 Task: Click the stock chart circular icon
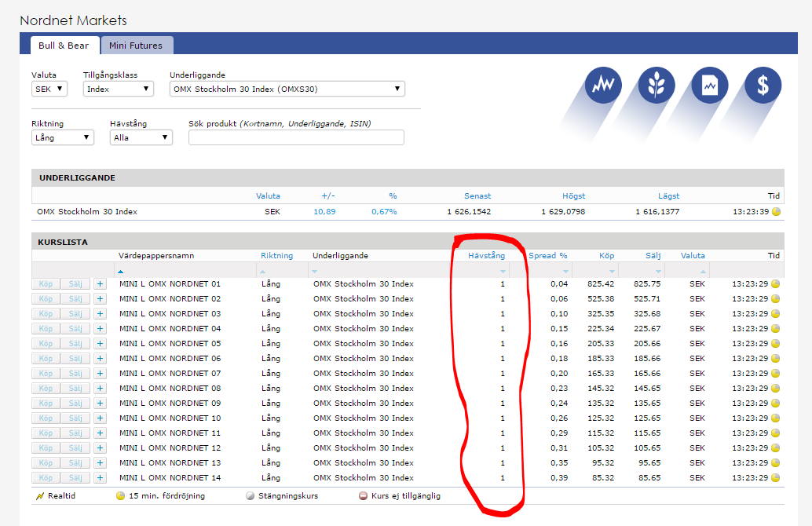603,85
